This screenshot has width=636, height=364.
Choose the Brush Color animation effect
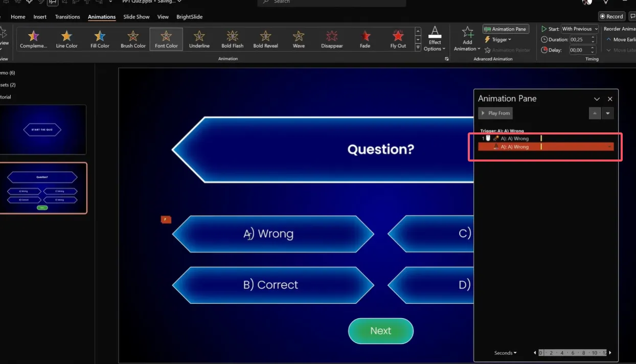point(133,39)
